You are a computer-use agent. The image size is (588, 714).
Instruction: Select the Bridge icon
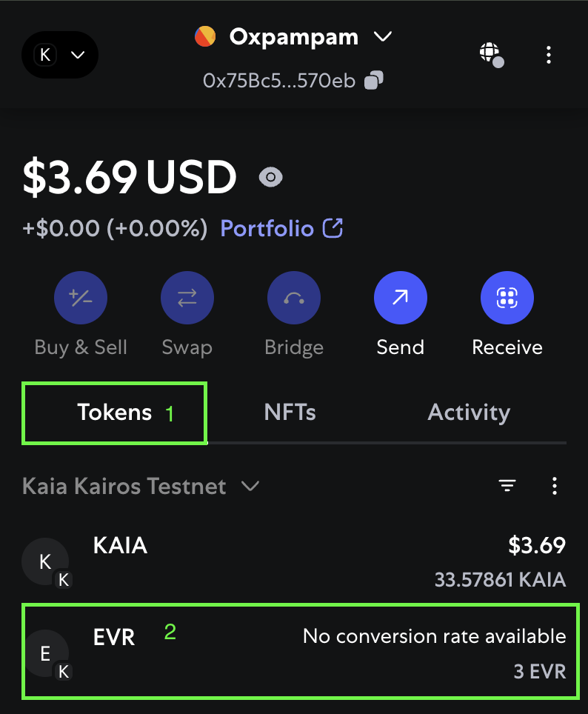tap(294, 298)
